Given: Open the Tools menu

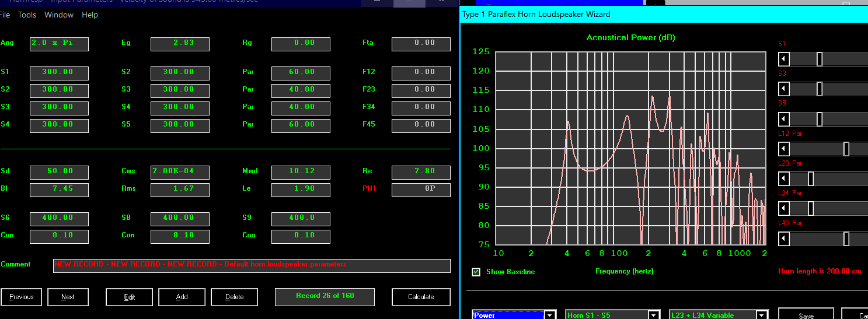Looking at the screenshot, I should pos(27,15).
